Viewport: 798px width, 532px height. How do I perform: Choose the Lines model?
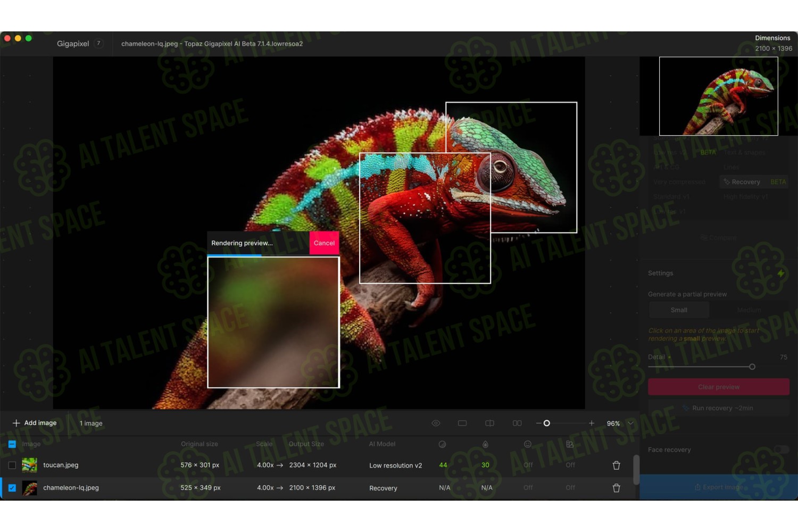pos(731,167)
